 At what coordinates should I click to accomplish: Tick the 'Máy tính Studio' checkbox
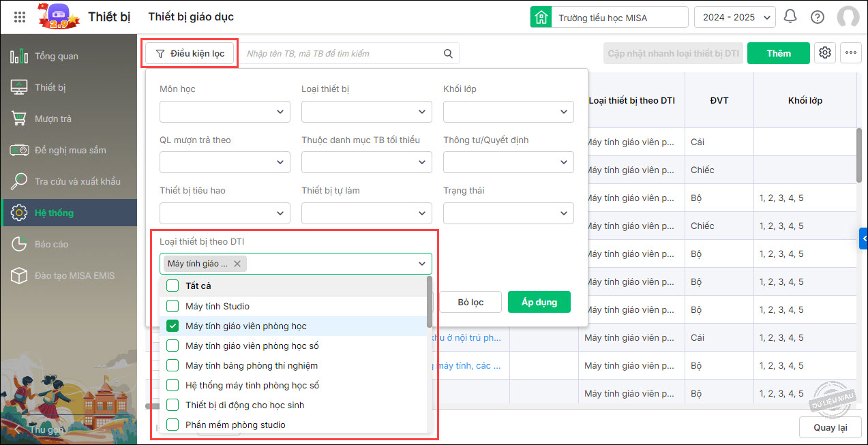click(173, 306)
